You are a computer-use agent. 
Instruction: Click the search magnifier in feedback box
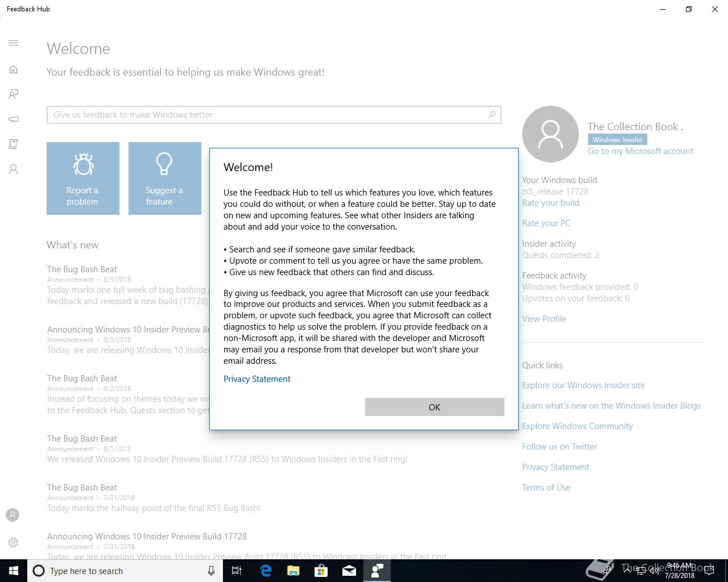[492, 115]
